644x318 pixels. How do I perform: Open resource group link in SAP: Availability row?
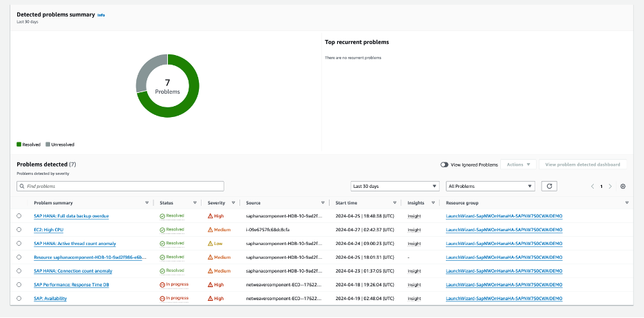click(504, 299)
